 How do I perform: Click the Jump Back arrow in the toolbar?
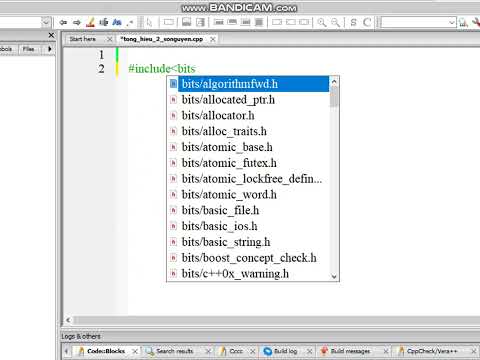(63, 22)
